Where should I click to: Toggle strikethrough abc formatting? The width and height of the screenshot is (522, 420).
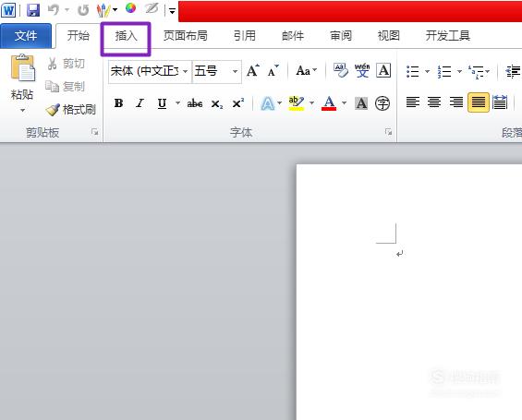point(195,103)
